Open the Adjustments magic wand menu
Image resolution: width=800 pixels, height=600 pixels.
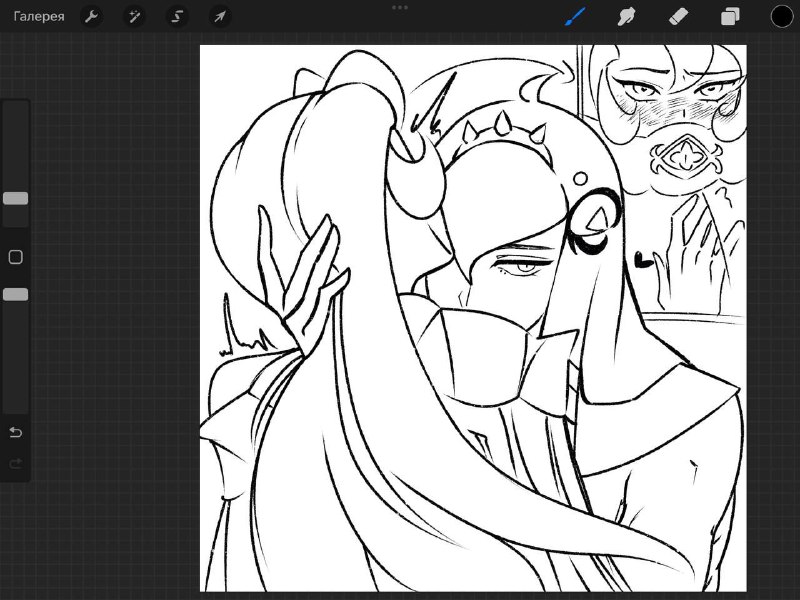click(134, 17)
